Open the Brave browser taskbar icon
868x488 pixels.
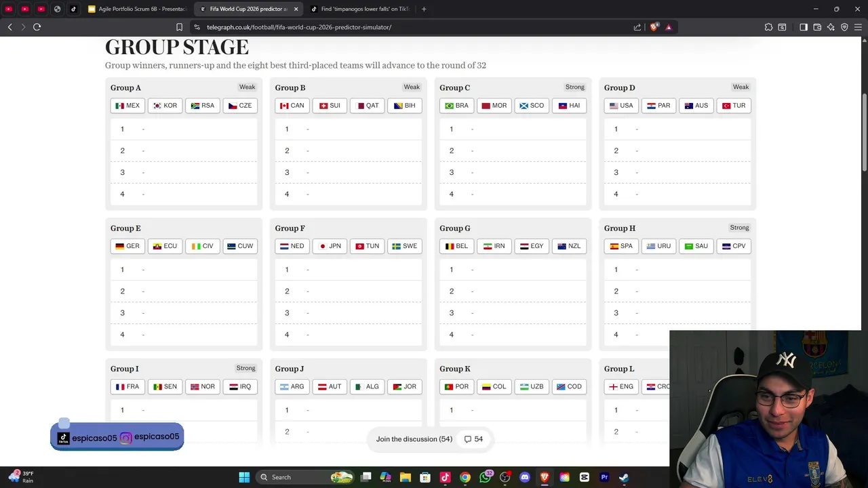click(x=545, y=477)
